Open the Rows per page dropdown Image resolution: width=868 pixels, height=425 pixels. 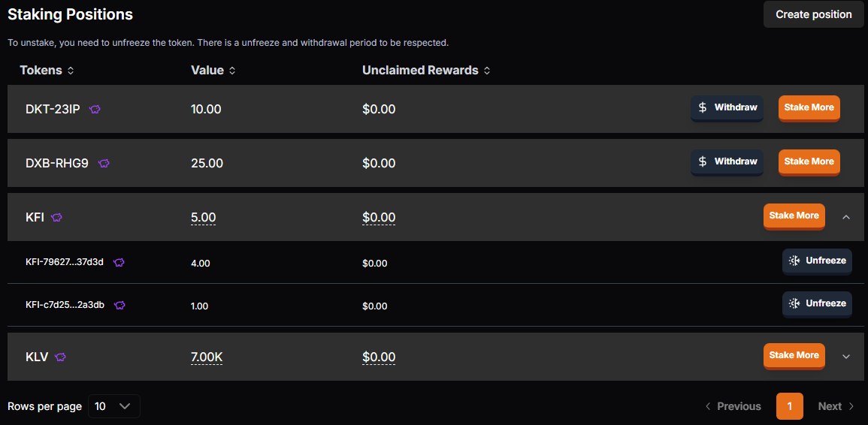(x=114, y=406)
